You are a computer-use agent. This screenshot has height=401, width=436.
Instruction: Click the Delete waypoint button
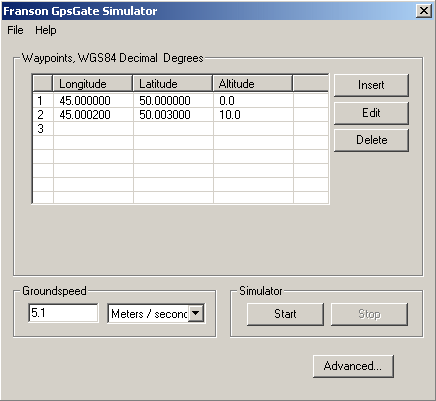[x=371, y=140]
